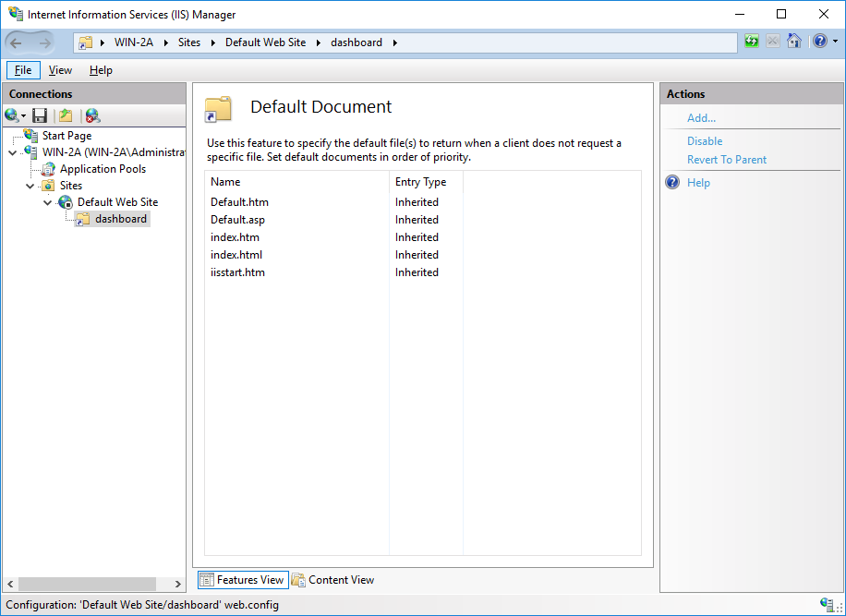This screenshot has width=846, height=616.
Task: Click the Refresh icon in the address bar
Action: pos(751,41)
